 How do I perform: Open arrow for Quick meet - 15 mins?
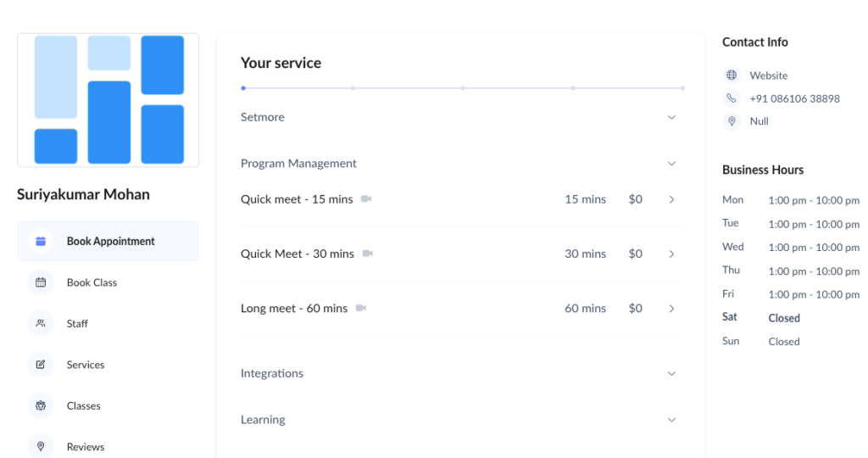click(x=671, y=199)
